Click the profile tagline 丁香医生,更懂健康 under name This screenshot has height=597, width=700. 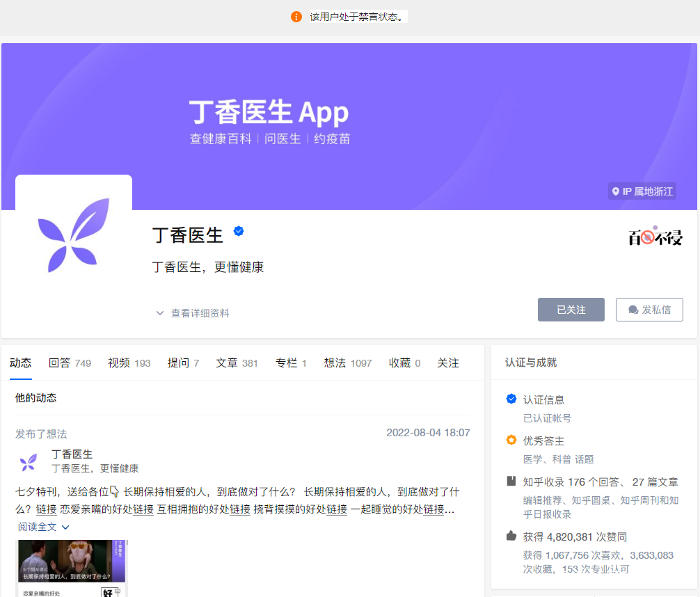point(208,267)
